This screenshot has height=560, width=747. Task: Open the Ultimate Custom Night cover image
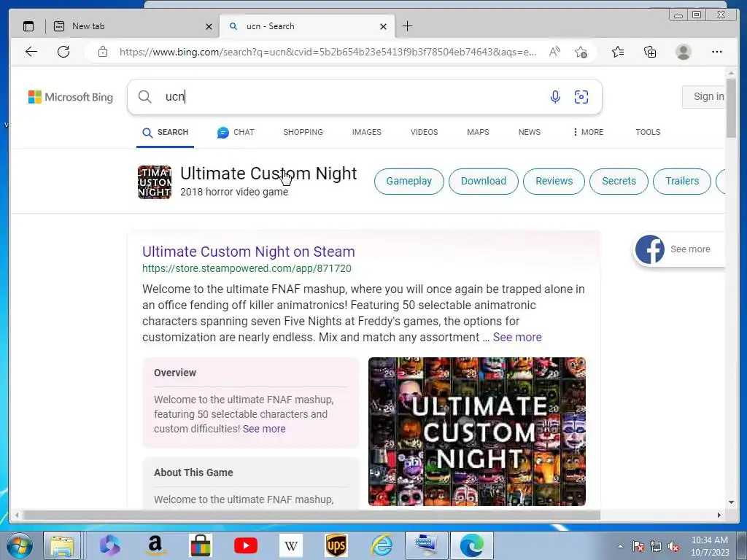coord(477,432)
